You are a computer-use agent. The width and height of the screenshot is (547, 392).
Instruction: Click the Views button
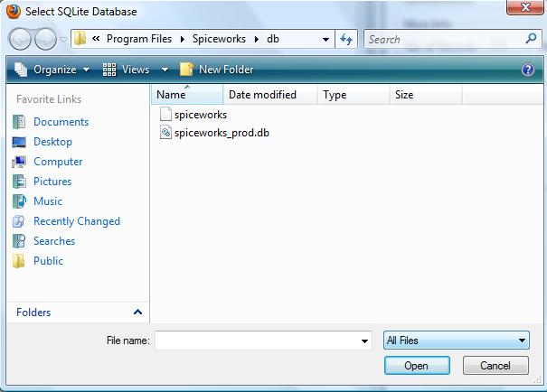click(x=126, y=70)
